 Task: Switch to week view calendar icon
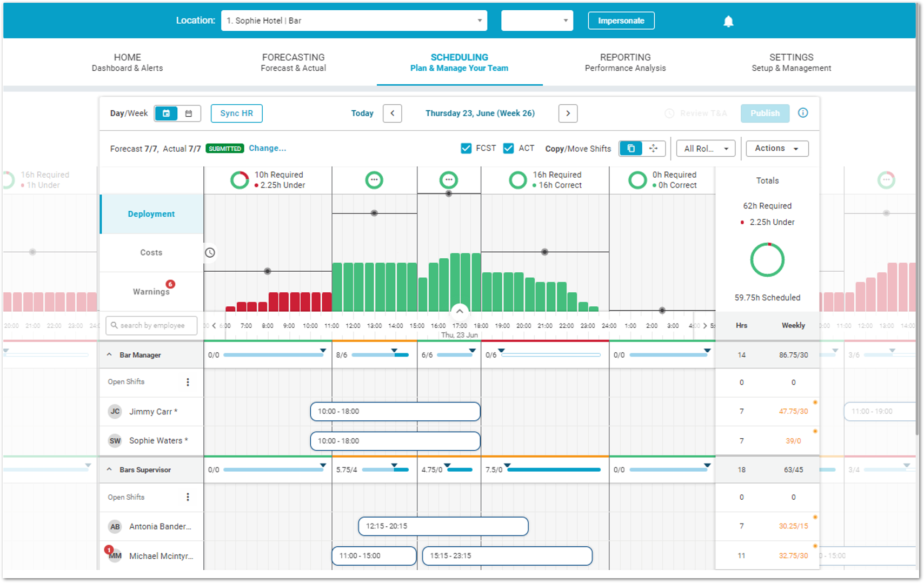coord(189,113)
